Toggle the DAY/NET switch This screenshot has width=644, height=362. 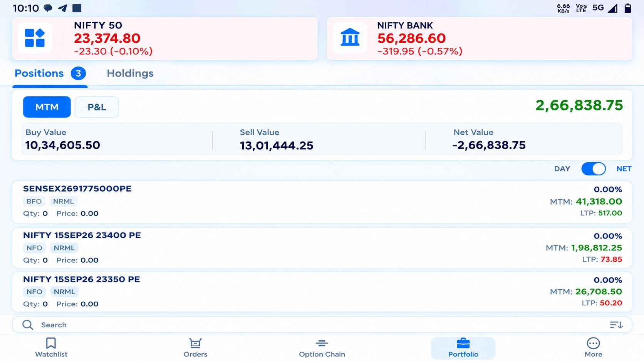coord(594,169)
